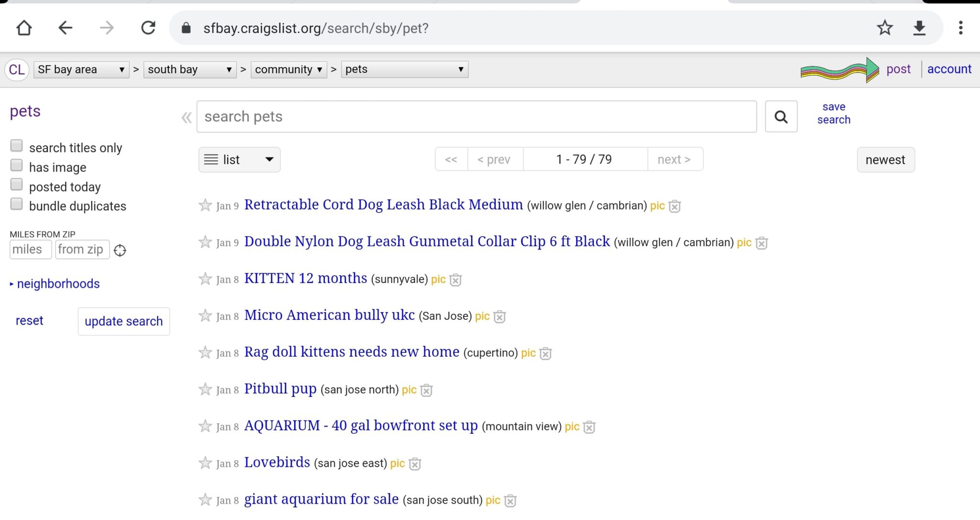Click the browser forward arrow
Viewport: 980px width, 520px height.
pyautogui.click(x=107, y=28)
